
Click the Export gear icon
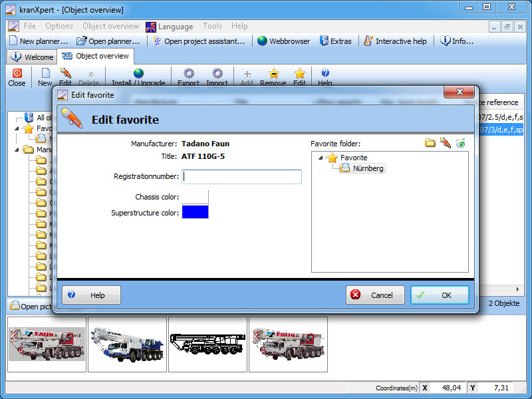189,74
